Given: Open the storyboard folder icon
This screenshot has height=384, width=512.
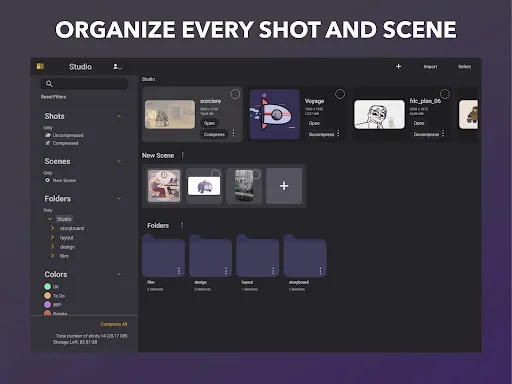Looking at the screenshot, I should (x=305, y=256).
